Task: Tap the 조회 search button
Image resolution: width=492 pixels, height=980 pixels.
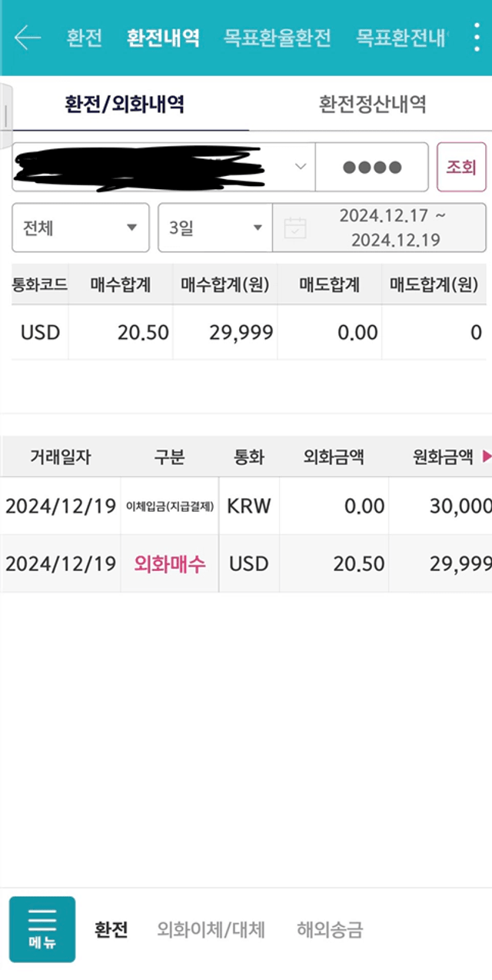Action: [461, 167]
